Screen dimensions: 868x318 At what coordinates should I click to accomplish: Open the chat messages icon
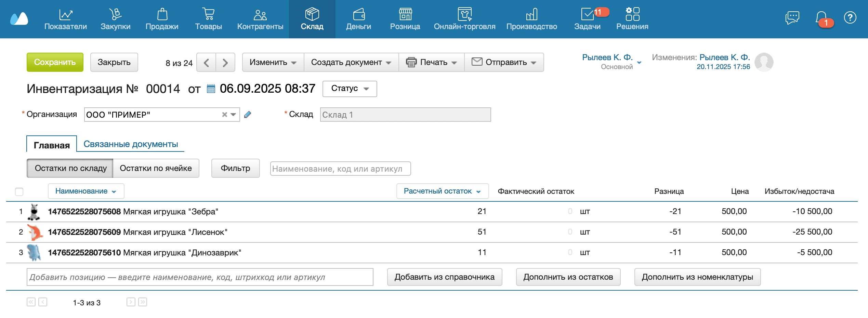[792, 18]
